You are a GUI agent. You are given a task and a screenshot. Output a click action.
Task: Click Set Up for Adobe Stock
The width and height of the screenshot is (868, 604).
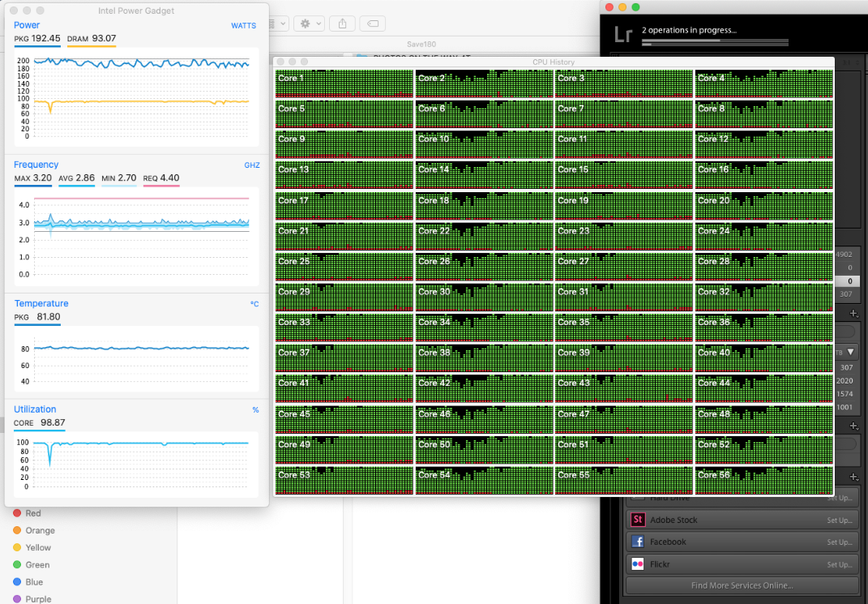839,520
